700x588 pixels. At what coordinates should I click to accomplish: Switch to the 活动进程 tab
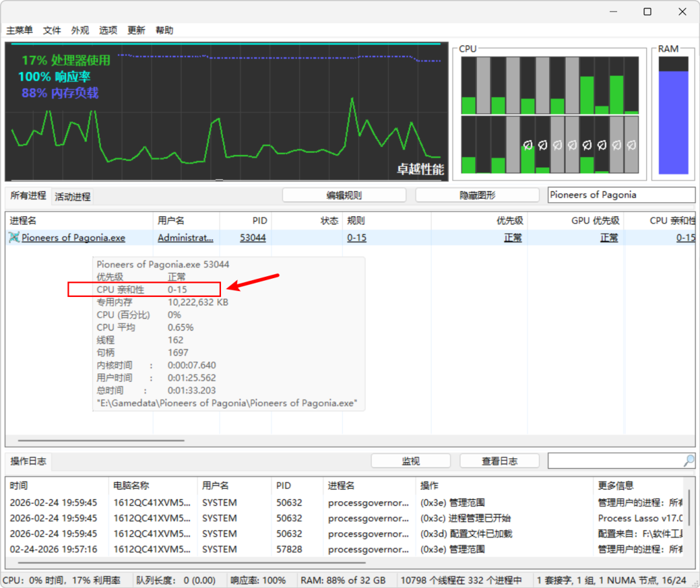pyautogui.click(x=73, y=196)
